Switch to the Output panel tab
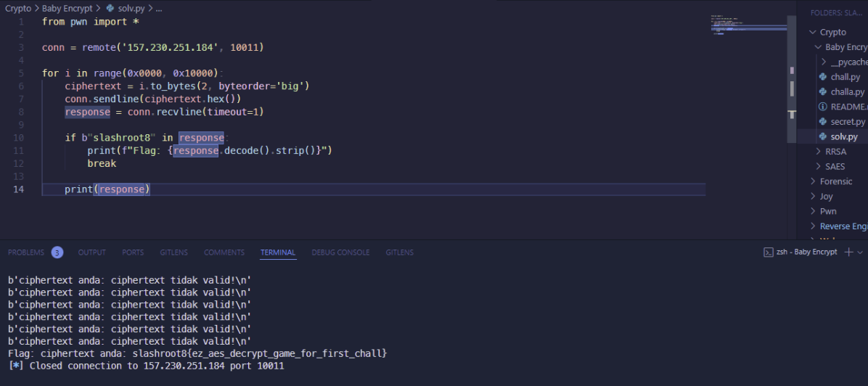This screenshot has width=868, height=386. click(x=92, y=252)
